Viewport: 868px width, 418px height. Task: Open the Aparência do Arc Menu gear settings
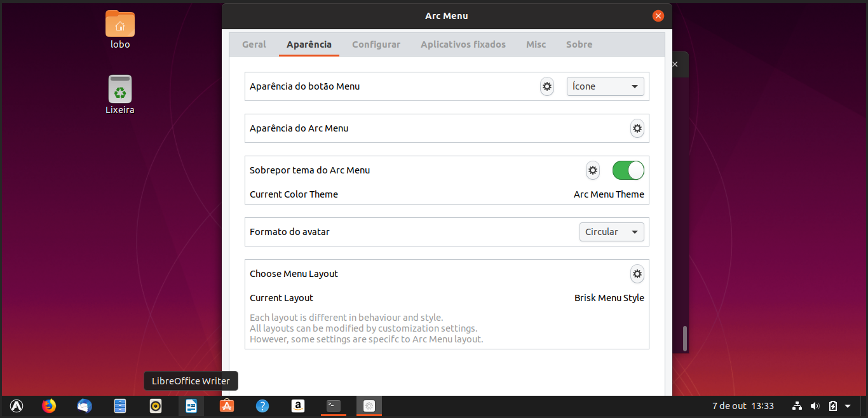tap(637, 128)
